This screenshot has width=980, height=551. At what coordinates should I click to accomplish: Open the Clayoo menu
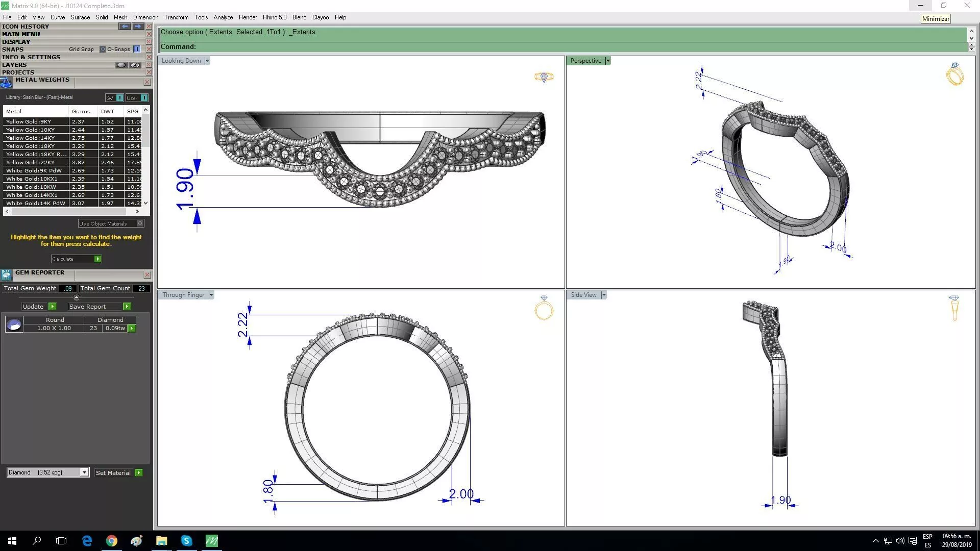pos(320,17)
